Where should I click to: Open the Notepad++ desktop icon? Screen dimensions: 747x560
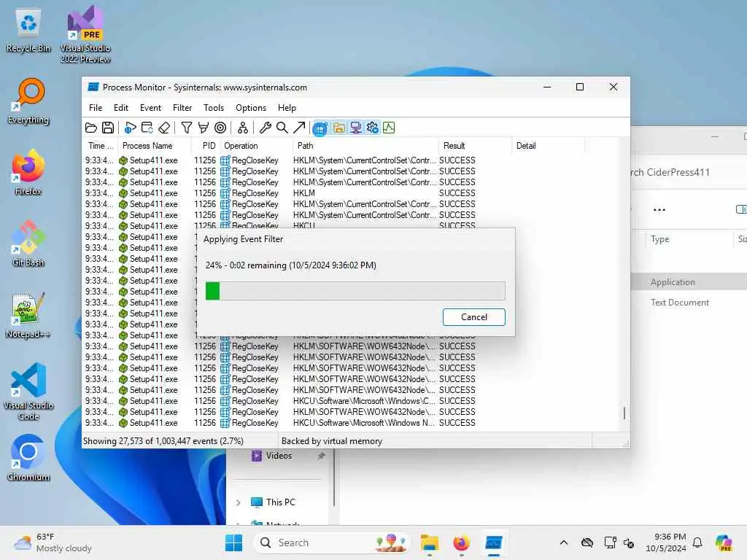pos(28,315)
